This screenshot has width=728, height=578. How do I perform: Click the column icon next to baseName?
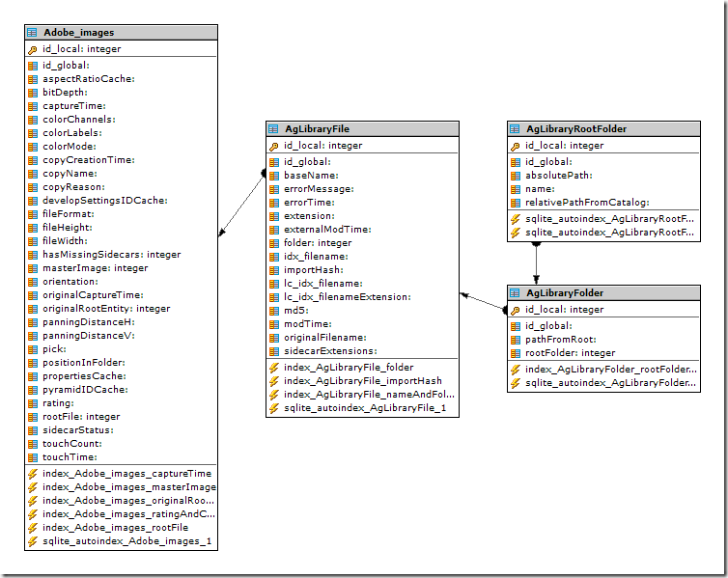click(x=274, y=176)
